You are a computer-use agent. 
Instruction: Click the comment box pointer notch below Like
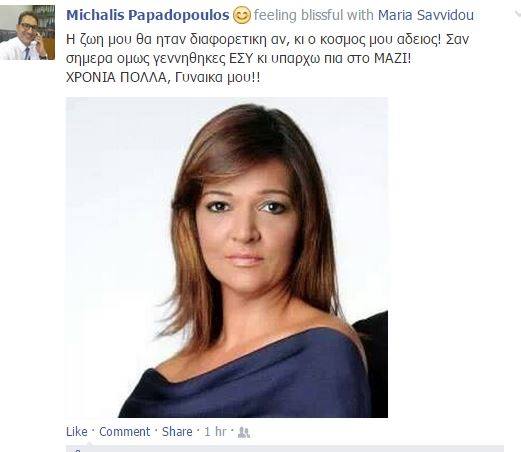point(89,443)
